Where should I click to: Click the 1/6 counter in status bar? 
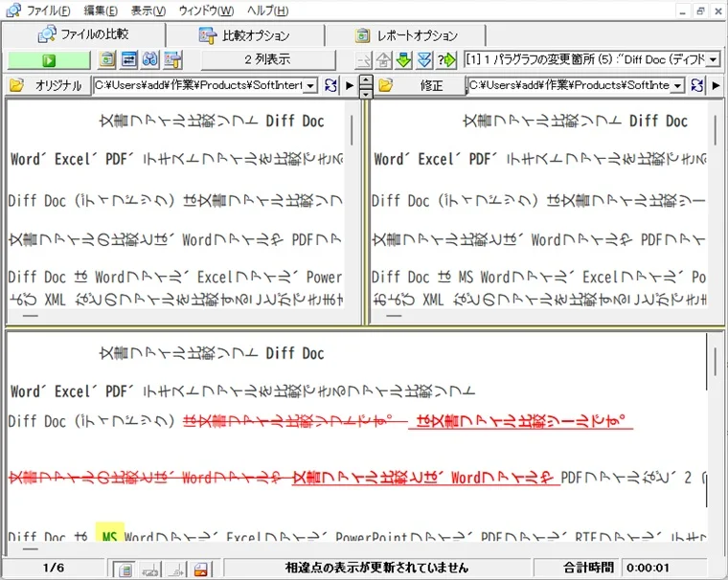click(54, 568)
